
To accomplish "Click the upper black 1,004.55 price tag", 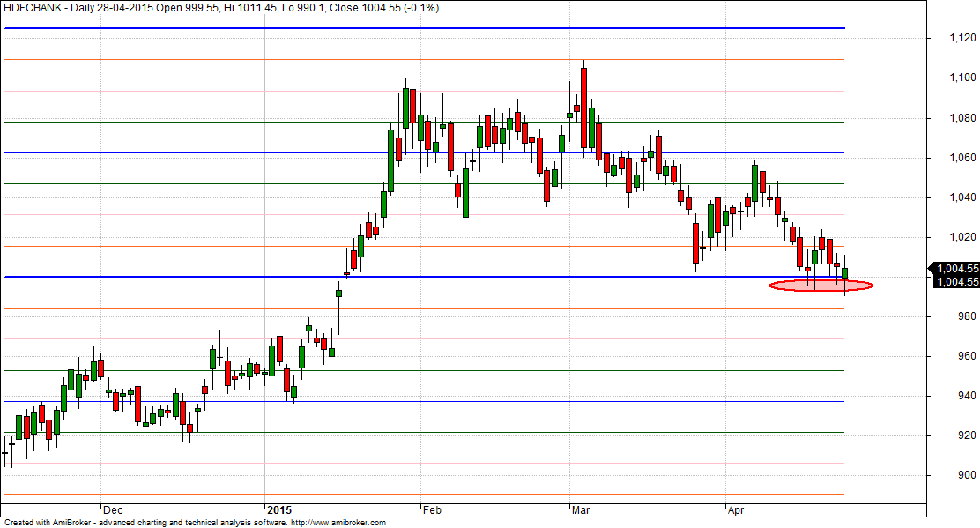I will (955, 269).
